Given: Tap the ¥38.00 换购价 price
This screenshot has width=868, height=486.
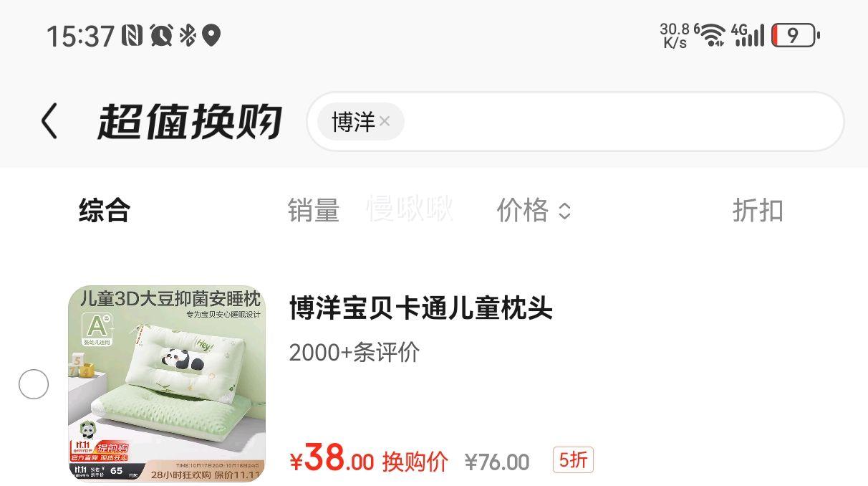Looking at the screenshot, I should click(369, 460).
